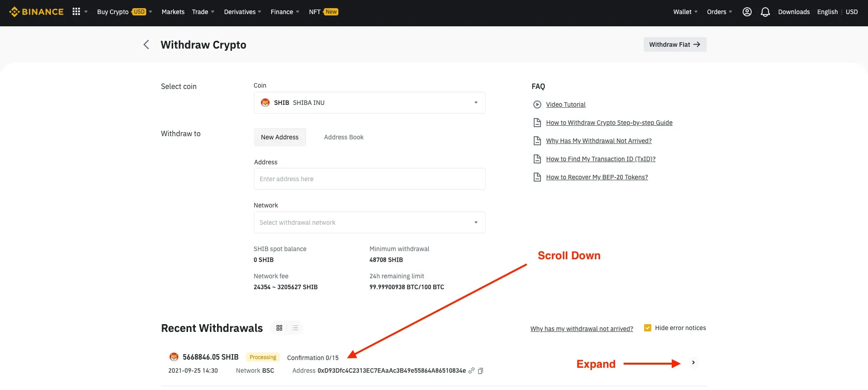
Task: Open the address link icon for the SHIB withdrawal
Action: pos(471,370)
